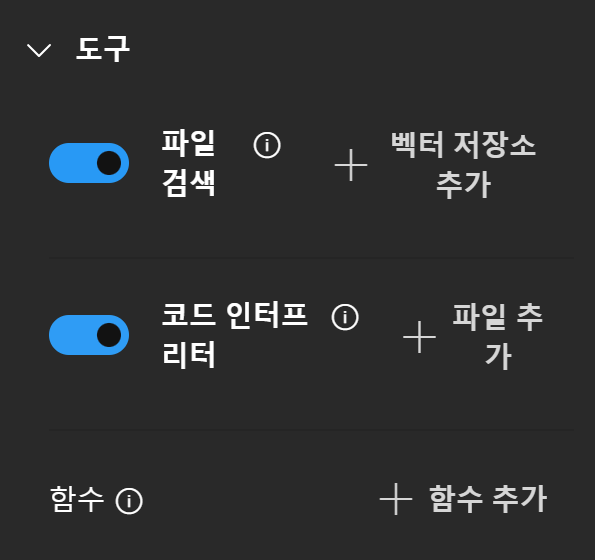Screen dimensions: 595x560
Task: Select the 함수 추가 text link
Action: point(488,499)
